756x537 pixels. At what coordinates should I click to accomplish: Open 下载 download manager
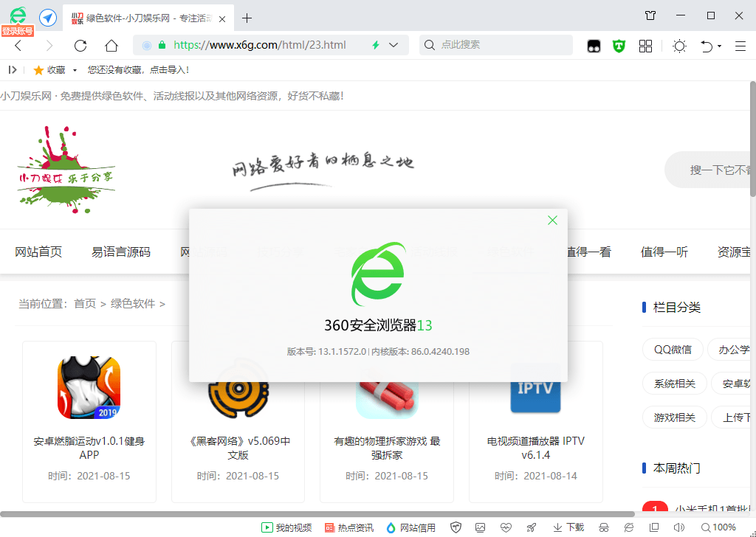[x=568, y=528]
